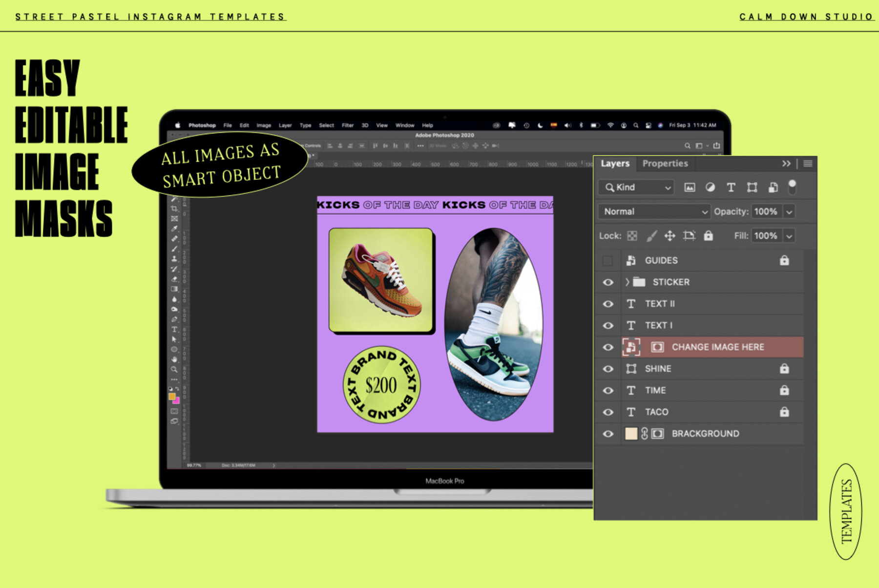Click the smart object filter icon
This screenshot has width=879, height=588.
point(773,188)
